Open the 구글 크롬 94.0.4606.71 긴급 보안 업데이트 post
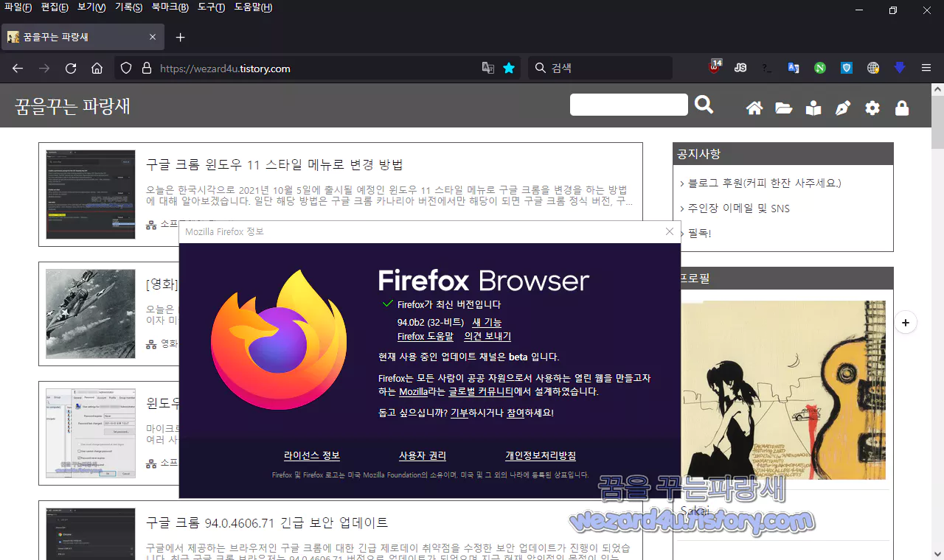This screenshot has width=944, height=560. (x=267, y=522)
